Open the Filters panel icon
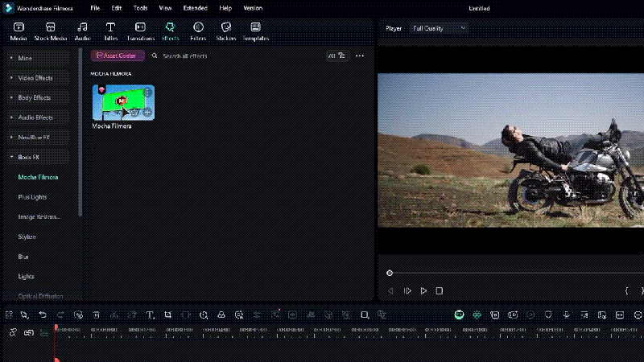This screenshot has height=362, width=644. 198,27
